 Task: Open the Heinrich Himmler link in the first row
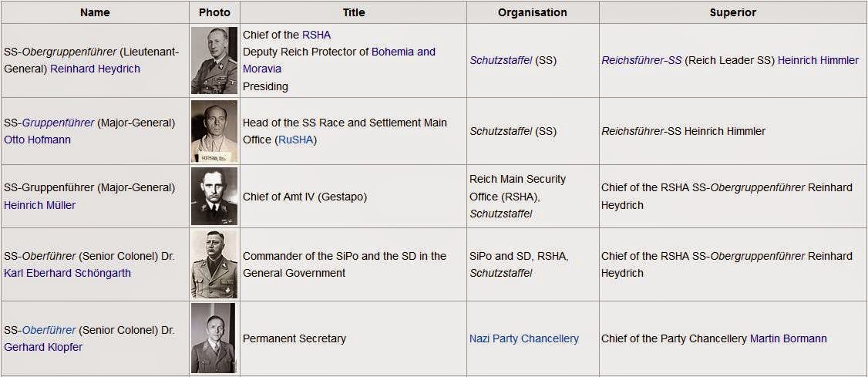click(818, 60)
